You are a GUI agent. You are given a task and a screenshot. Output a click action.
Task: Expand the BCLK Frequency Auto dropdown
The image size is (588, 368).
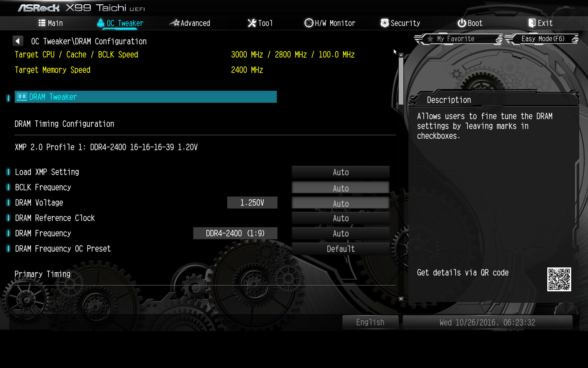[x=340, y=188]
